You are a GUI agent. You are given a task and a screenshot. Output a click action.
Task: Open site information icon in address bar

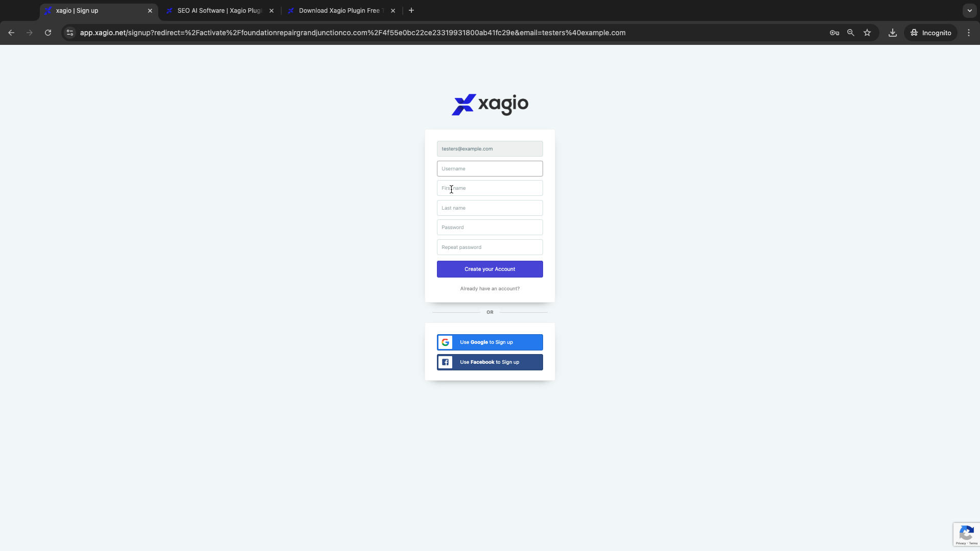pyautogui.click(x=70, y=33)
